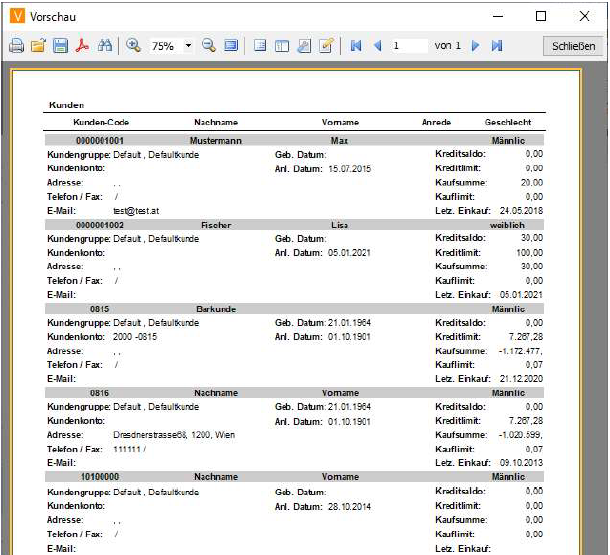The image size is (610, 555).
Task: Zoom out with the magnifier minus icon
Action: pos(209,46)
